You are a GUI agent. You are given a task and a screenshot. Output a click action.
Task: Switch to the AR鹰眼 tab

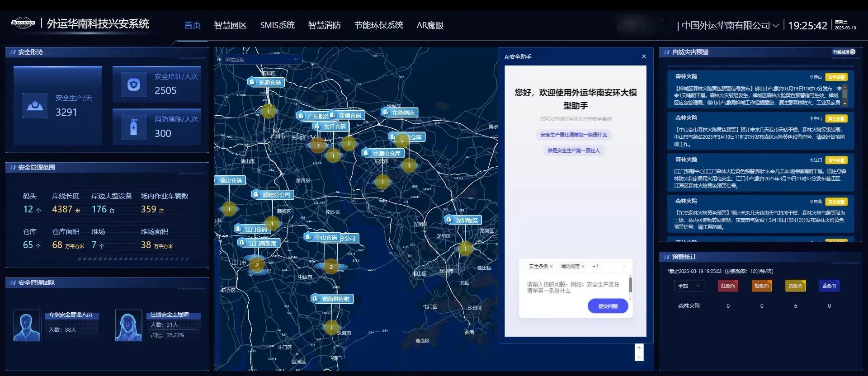point(430,25)
